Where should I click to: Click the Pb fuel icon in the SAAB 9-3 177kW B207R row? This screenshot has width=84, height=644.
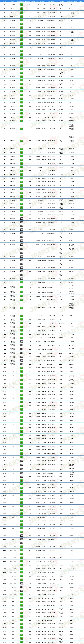click(x=22, y=417)
